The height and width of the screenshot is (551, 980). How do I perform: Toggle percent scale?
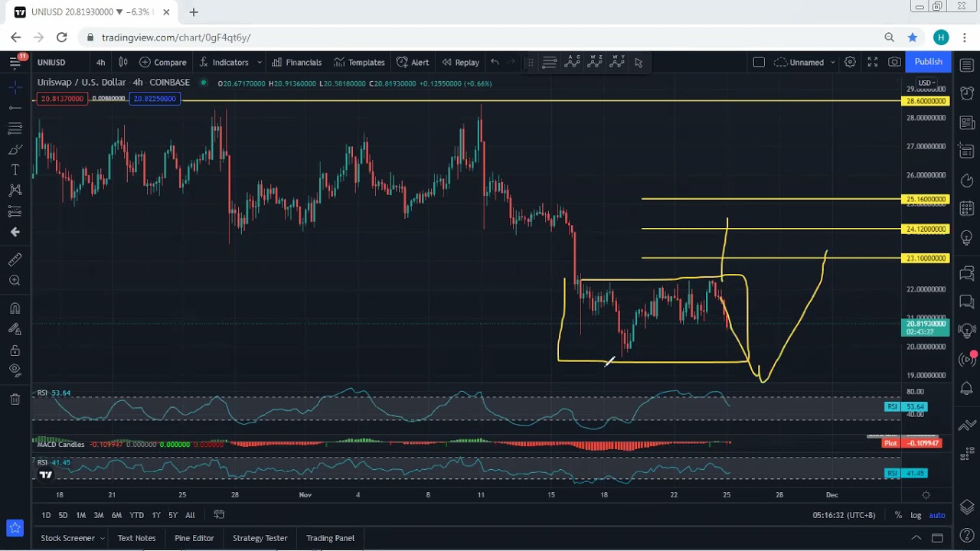(898, 515)
